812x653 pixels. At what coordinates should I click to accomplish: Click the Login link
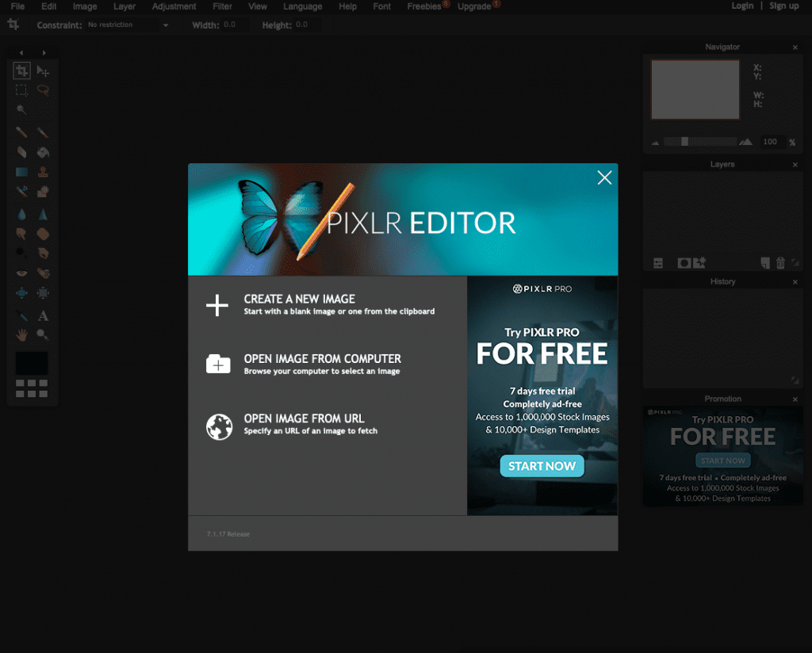(x=742, y=6)
